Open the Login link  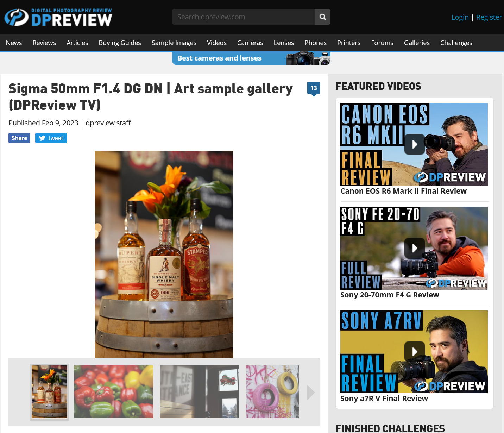pyautogui.click(x=460, y=17)
